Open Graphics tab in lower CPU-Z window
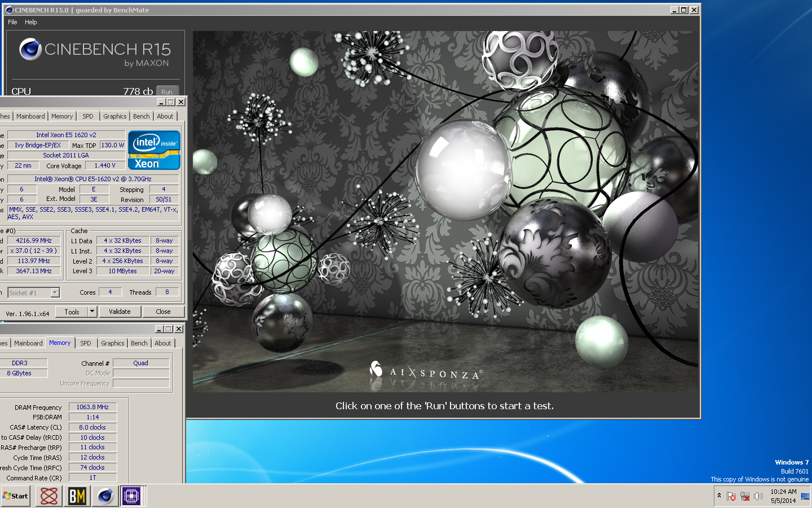The height and width of the screenshot is (508, 812). (x=113, y=343)
